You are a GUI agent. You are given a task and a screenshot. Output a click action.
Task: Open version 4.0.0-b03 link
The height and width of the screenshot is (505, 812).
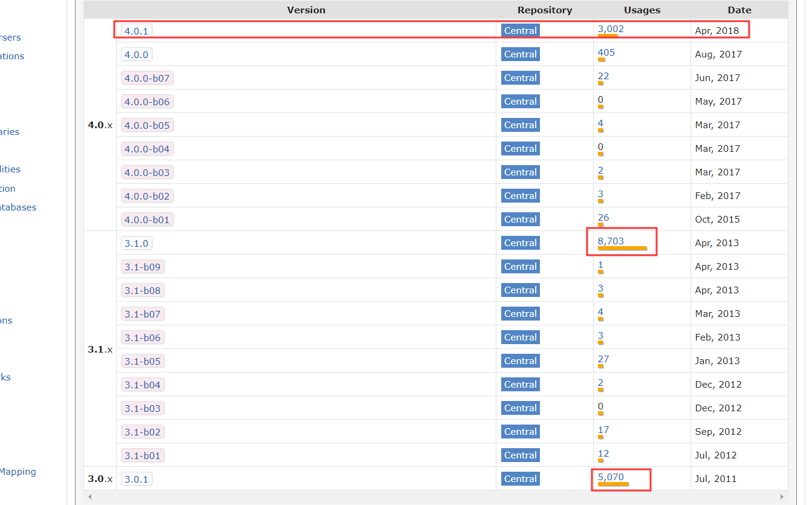click(147, 172)
